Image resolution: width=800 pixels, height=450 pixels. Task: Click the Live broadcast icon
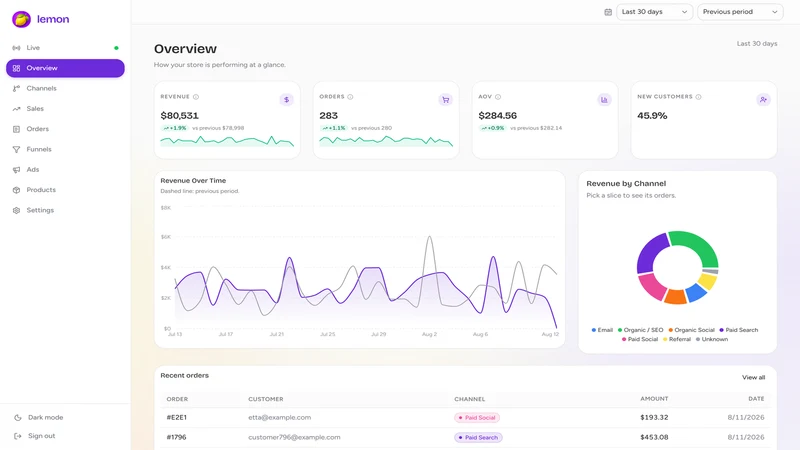(16, 47)
